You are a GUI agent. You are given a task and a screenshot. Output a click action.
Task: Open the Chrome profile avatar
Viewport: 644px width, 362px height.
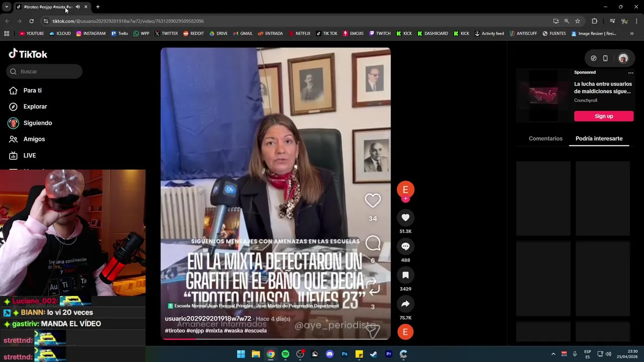[x=624, y=21]
